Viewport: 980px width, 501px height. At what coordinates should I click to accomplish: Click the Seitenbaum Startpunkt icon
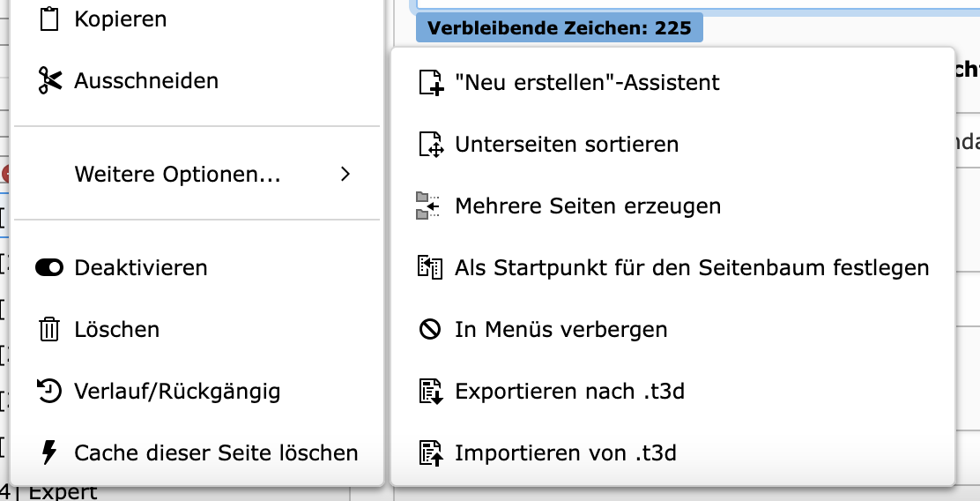(x=429, y=268)
